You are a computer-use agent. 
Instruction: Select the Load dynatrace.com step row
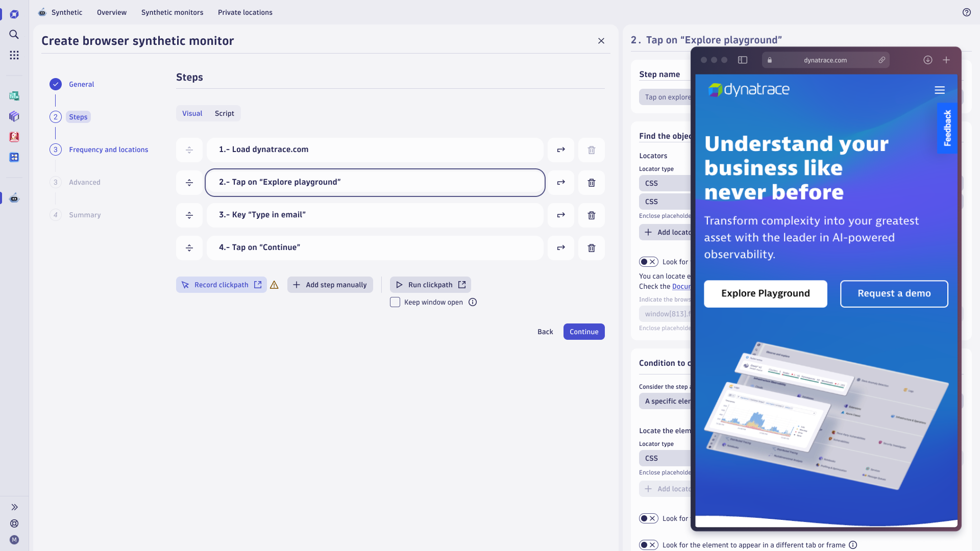coord(375,150)
